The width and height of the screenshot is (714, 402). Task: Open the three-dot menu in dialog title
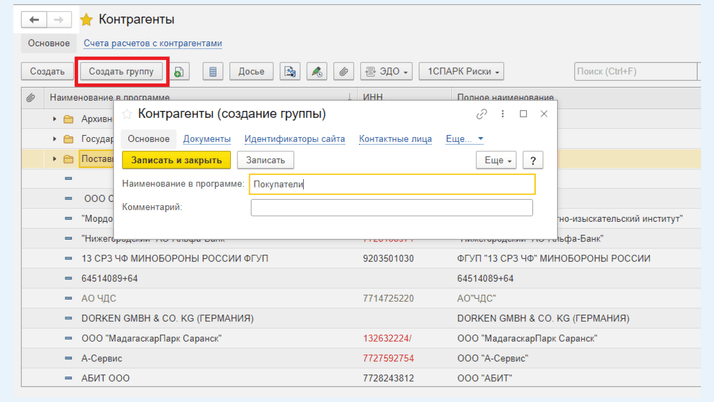(x=503, y=114)
